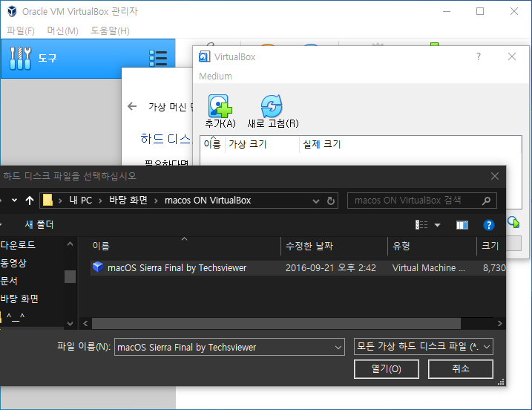Click the navigation pane scrollbar thumb
532x410 pixels.
click(x=70, y=276)
